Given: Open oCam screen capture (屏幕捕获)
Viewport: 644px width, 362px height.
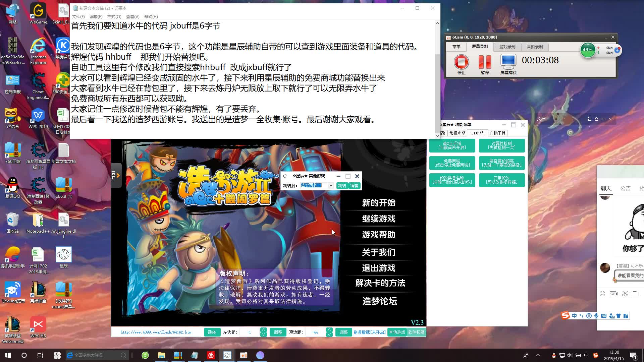Looking at the screenshot, I should 507,62.
